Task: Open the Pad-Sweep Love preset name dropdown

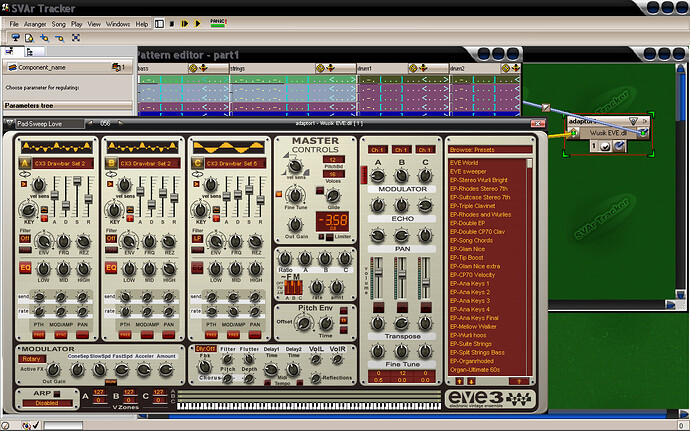Action: (49, 124)
